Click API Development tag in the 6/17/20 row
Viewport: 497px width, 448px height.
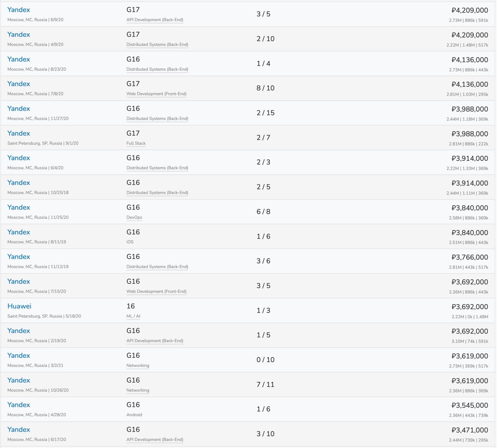coord(155,440)
